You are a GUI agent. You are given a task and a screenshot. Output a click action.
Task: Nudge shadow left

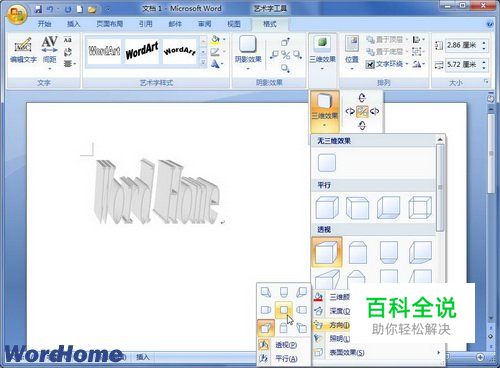(x=274, y=54)
